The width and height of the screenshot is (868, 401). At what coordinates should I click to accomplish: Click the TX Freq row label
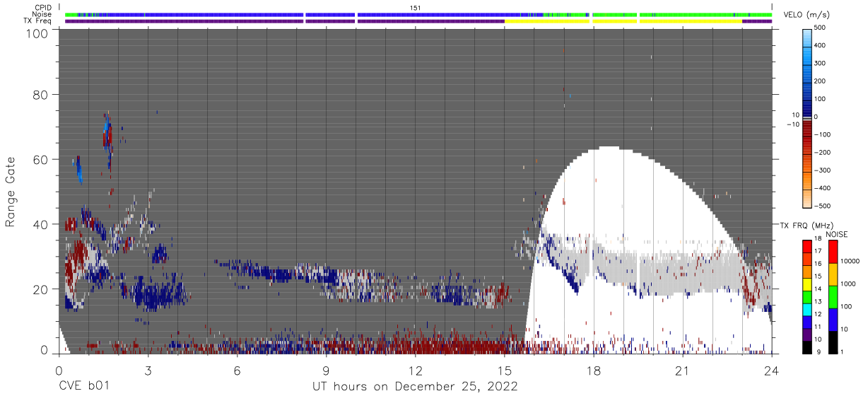[37, 21]
